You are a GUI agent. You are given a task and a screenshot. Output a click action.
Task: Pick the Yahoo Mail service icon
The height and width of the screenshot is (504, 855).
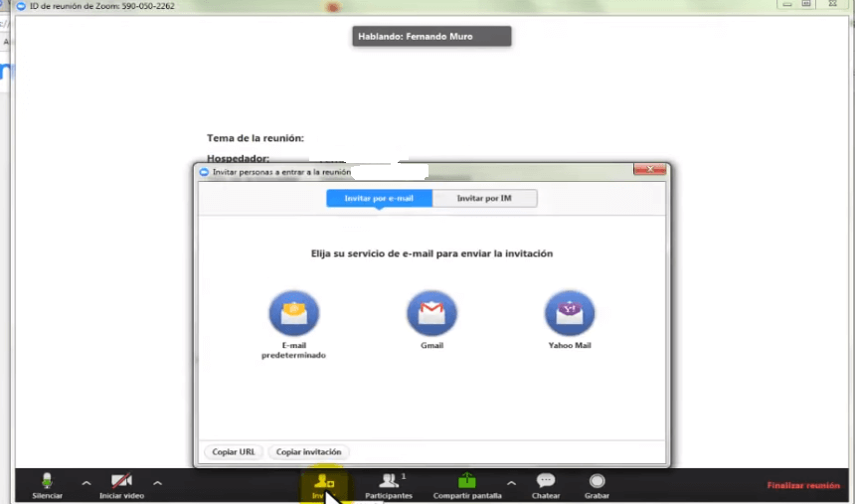click(x=570, y=312)
